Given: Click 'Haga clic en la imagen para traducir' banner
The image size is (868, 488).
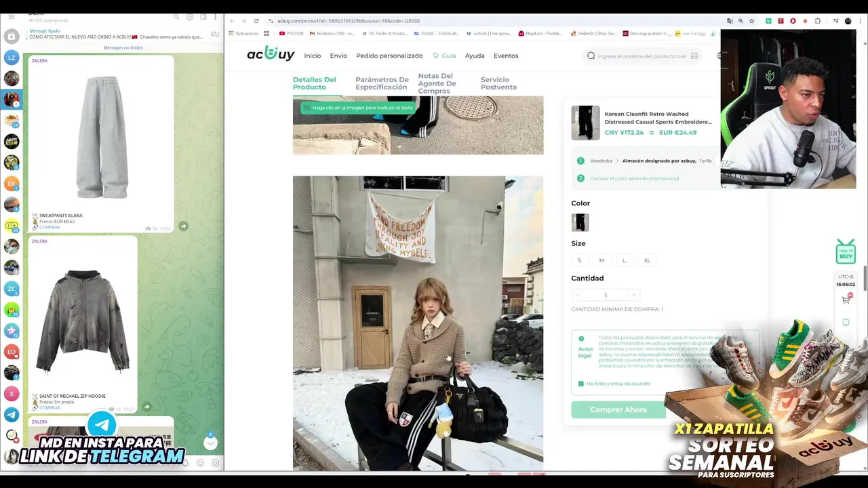Looking at the screenshot, I should pyautogui.click(x=357, y=108).
